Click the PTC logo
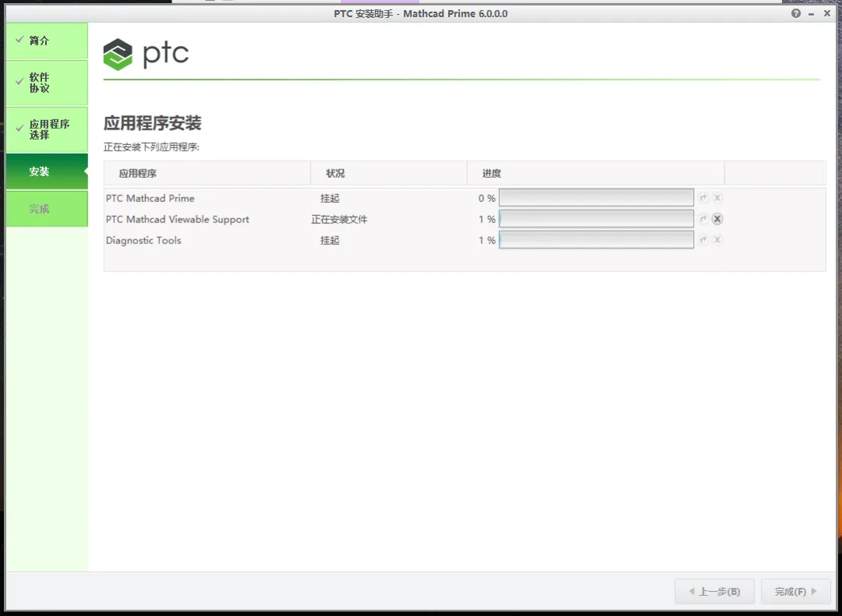The image size is (842, 616). (146, 55)
